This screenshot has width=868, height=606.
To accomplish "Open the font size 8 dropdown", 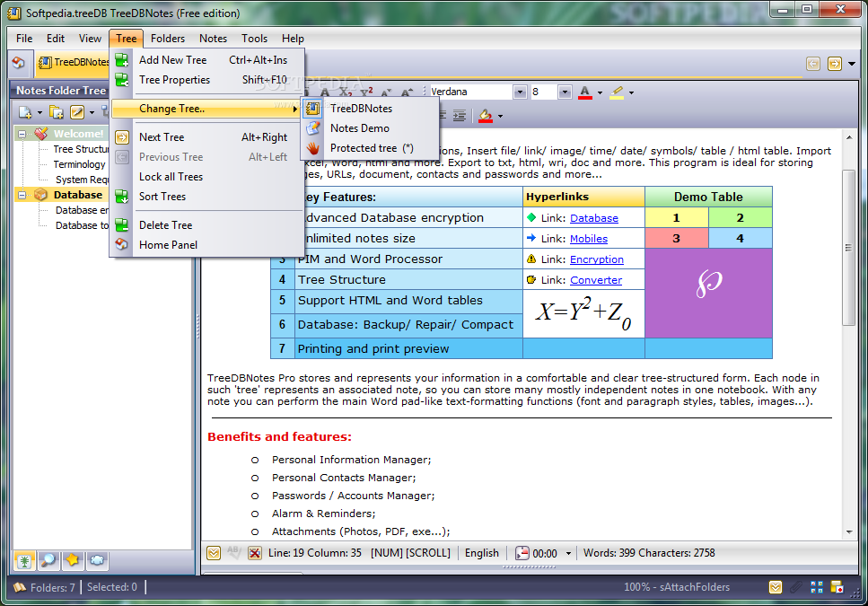I will (x=565, y=92).
